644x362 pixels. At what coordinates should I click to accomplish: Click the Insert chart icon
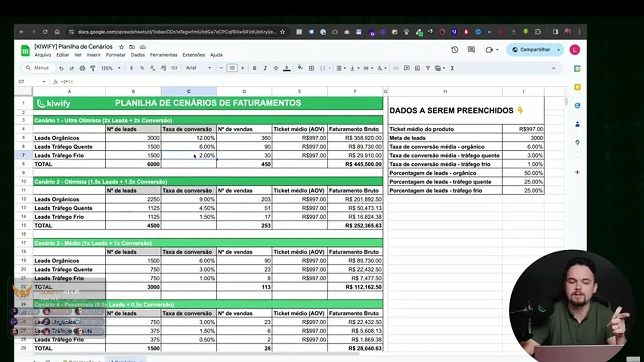(417, 68)
